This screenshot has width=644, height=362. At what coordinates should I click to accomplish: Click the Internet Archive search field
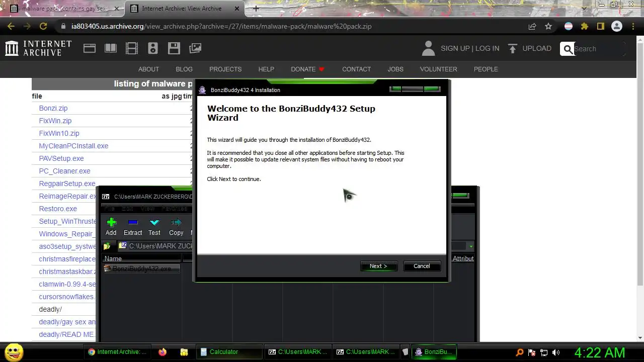pyautogui.click(x=599, y=49)
